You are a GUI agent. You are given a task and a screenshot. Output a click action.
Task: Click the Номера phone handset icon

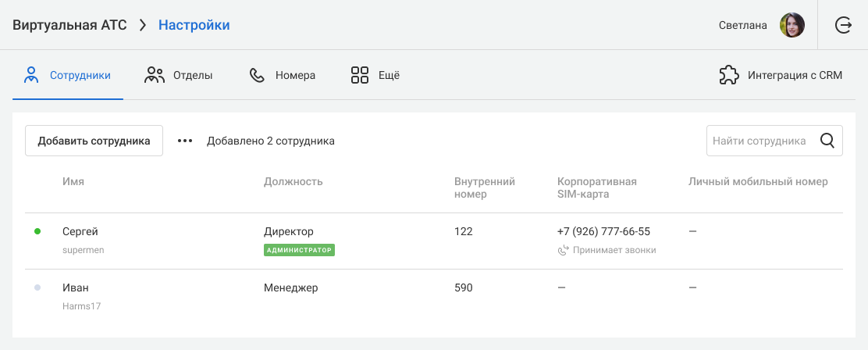pyautogui.click(x=257, y=75)
